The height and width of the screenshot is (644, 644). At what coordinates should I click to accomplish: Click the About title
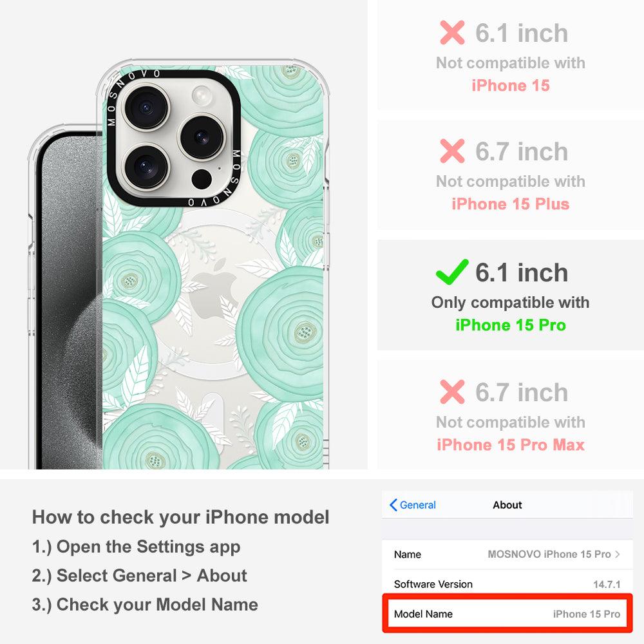coord(507,505)
